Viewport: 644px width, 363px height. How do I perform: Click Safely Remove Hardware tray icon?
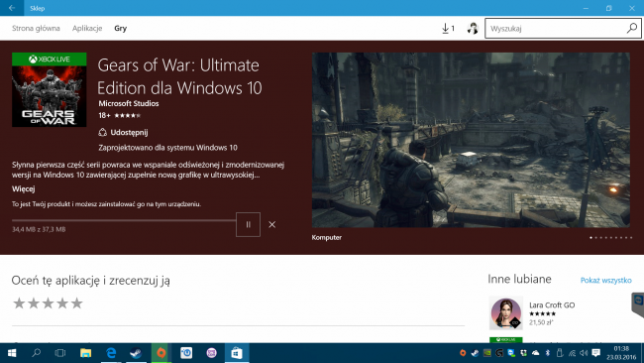[x=560, y=353]
